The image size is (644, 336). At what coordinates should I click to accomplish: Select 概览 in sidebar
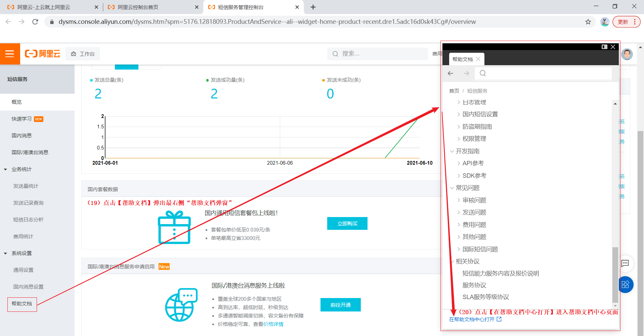click(x=37, y=102)
